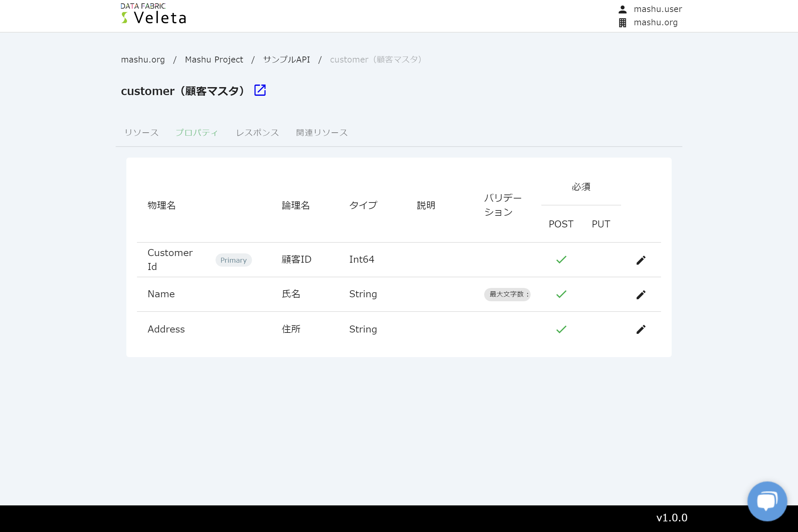The image size is (798, 532).
Task: Click the POST required checkmark for Customer Id
Action: pos(561,260)
